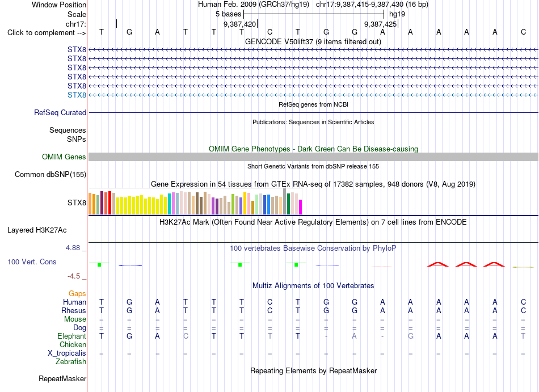Image resolution: width=539 pixels, height=392 pixels.
Task: Click the '5 bases' scale bar label
Action: click(228, 14)
